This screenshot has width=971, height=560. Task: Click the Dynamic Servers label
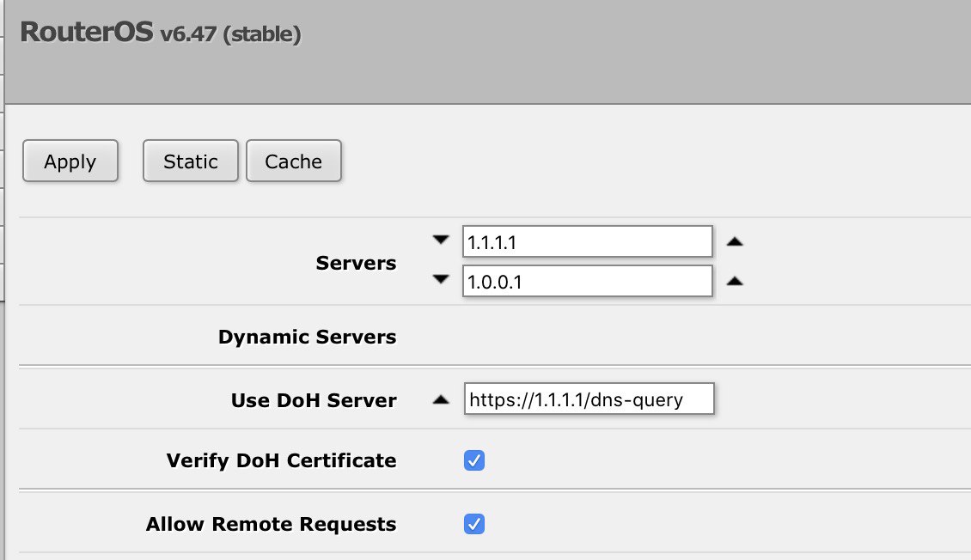coord(307,337)
